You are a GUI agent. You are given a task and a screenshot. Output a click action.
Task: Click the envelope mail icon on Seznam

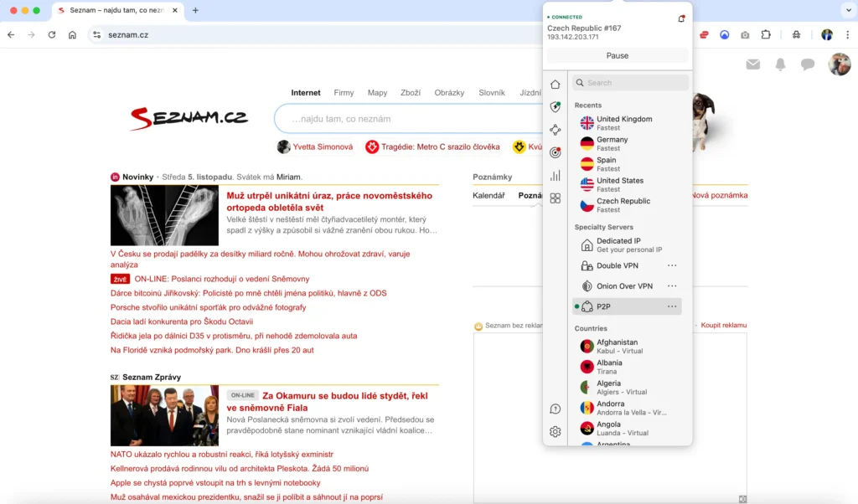tap(753, 64)
